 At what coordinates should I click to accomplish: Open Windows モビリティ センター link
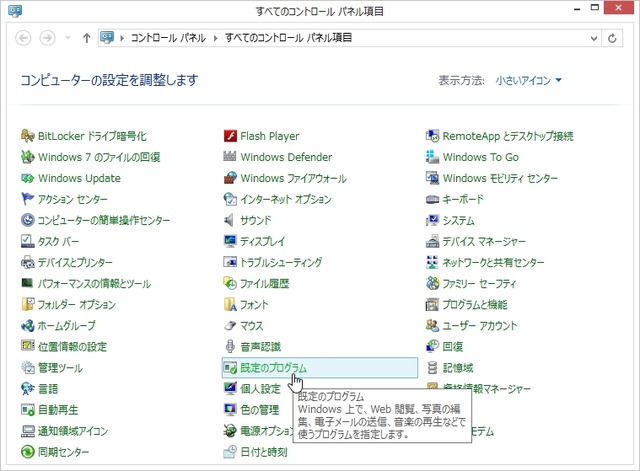500,178
